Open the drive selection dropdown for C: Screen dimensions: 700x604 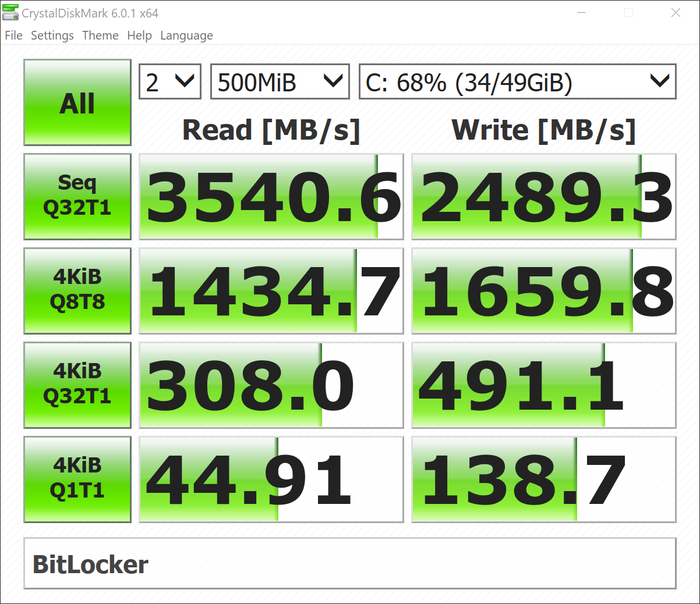click(517, 81)
